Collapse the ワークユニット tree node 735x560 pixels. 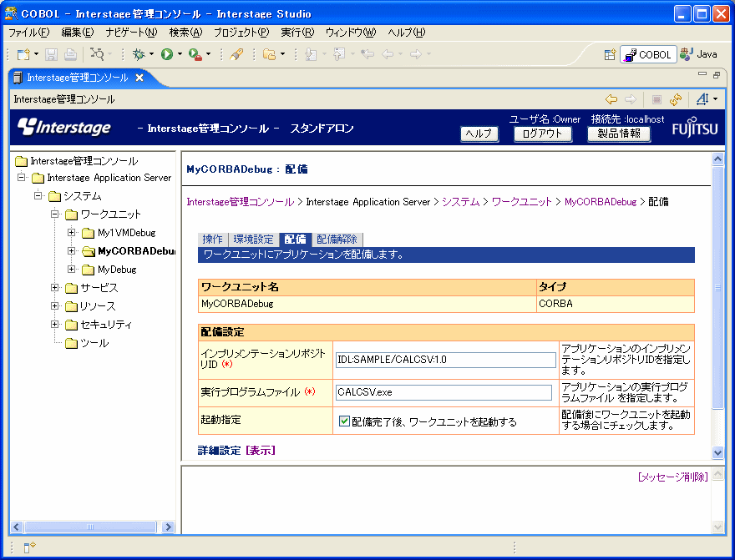pyautogui.click(x=55, y=214)
